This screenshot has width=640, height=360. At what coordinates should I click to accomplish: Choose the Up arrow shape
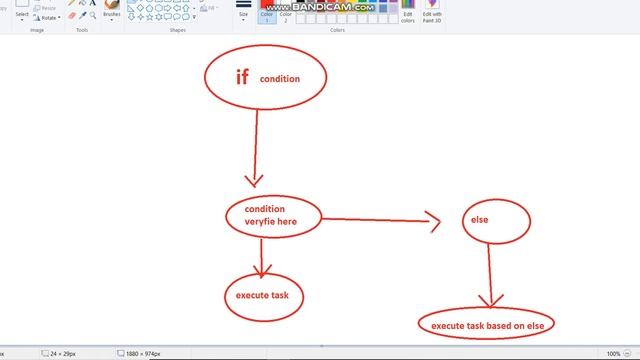(186, 8)
